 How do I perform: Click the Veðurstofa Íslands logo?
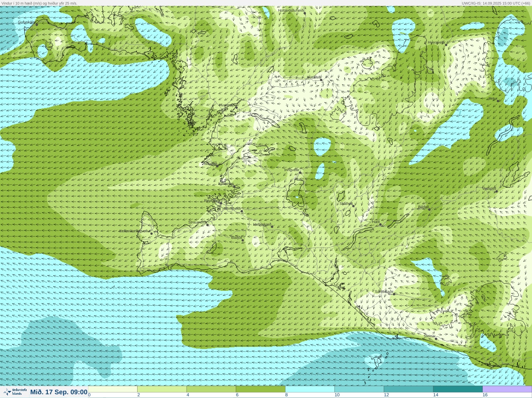pos(14,392)
